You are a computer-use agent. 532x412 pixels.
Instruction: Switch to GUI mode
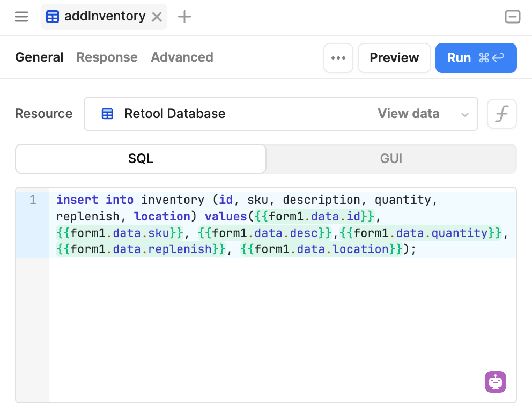(391, 159)
